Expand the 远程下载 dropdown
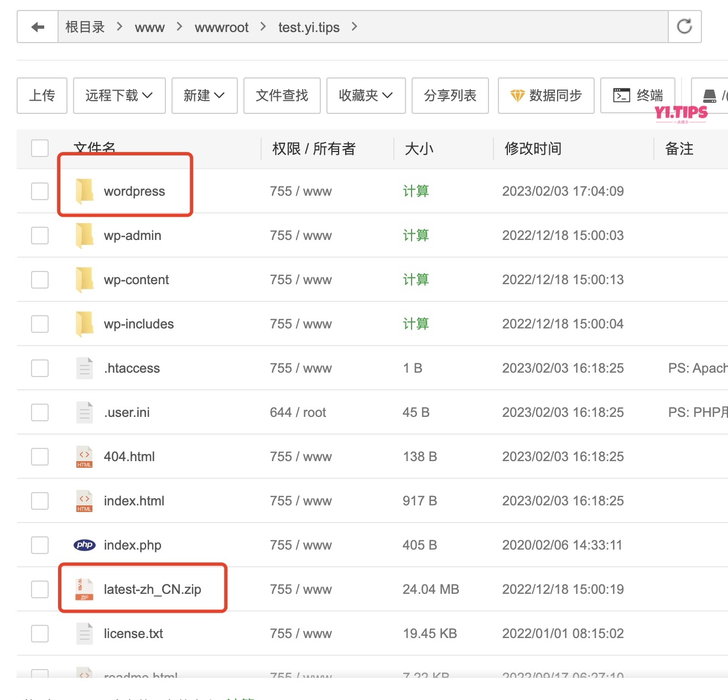 tap(118, 95)
